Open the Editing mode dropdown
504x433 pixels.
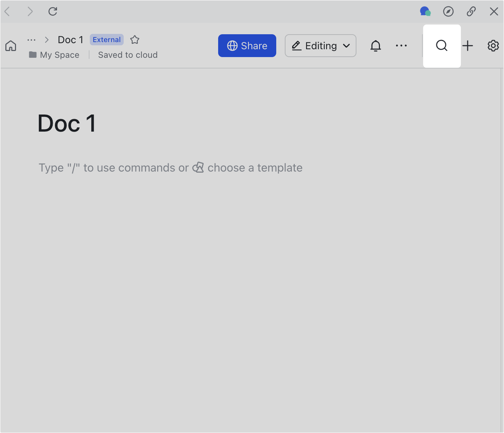click(320, 46)
